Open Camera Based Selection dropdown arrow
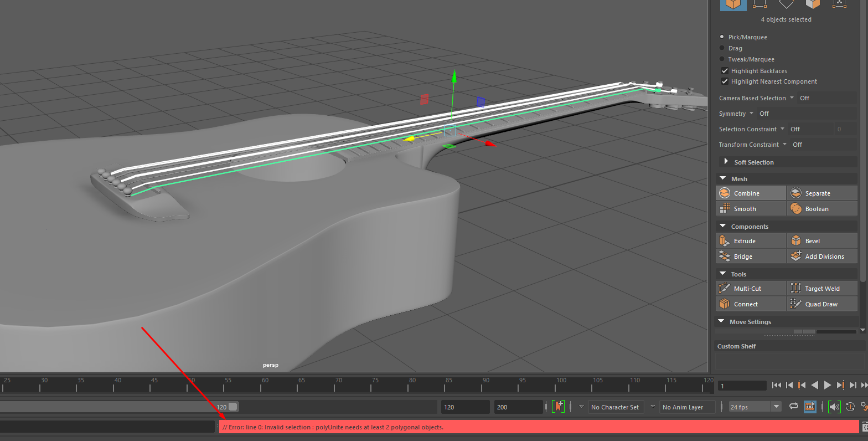The image size is (868, 441). [792, 98]
